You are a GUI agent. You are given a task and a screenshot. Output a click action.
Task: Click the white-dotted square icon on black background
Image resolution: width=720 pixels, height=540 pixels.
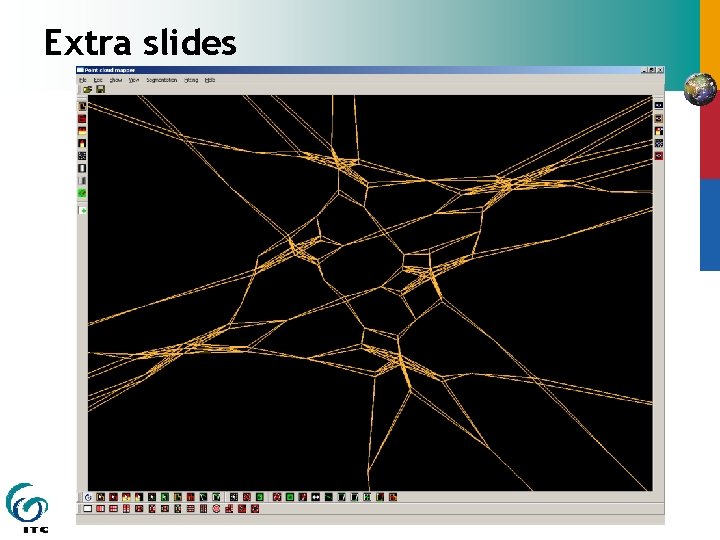pyautogui.click(x=234, y=497)
